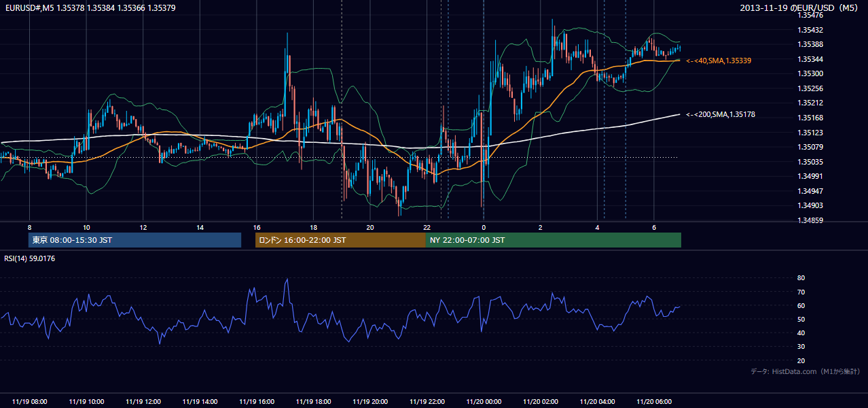Click the 11/19 08:00 time label
This screenshot has width=868, height=408.
coord(29,402)
